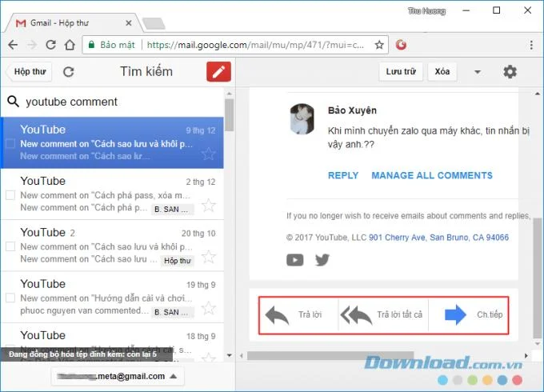This screenshot has width=544, height=392.
Task: Open Gmail settings gear
Action: coord(510,72)
